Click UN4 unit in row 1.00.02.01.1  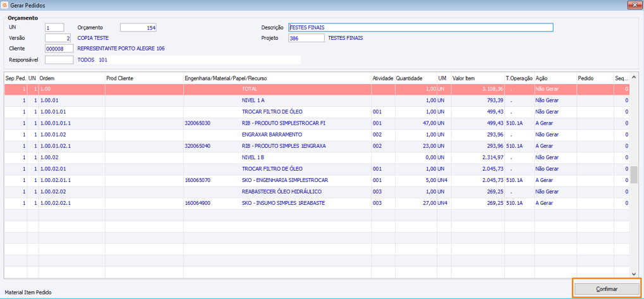point(444,180)
